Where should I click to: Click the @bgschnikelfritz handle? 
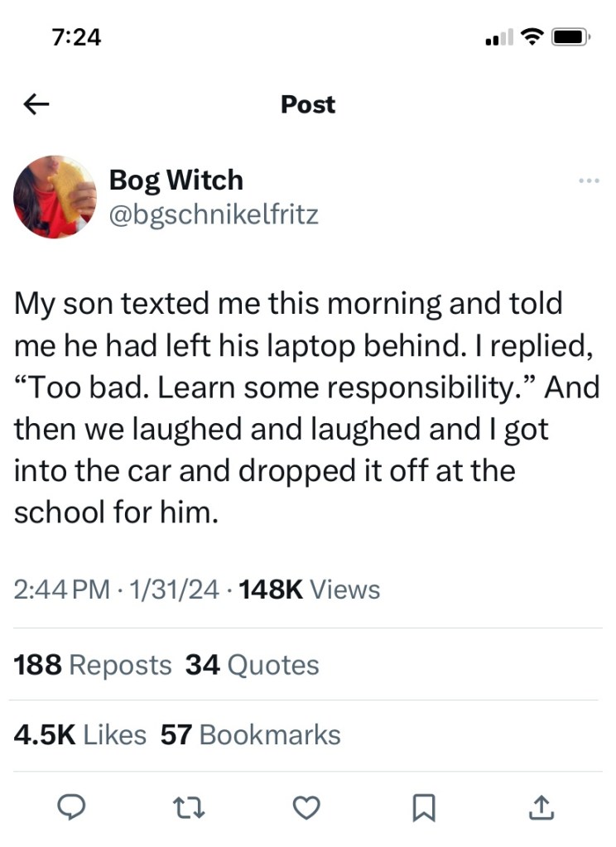click(214, 214)
